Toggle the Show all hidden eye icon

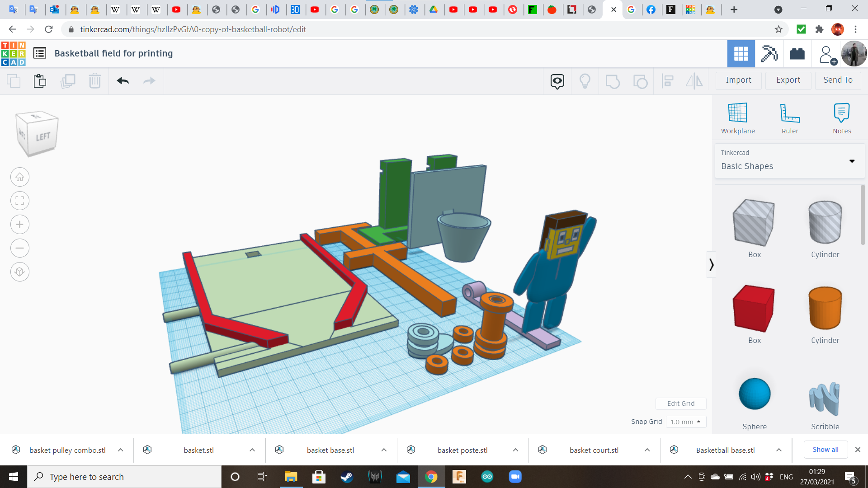(x=557, y=81)
